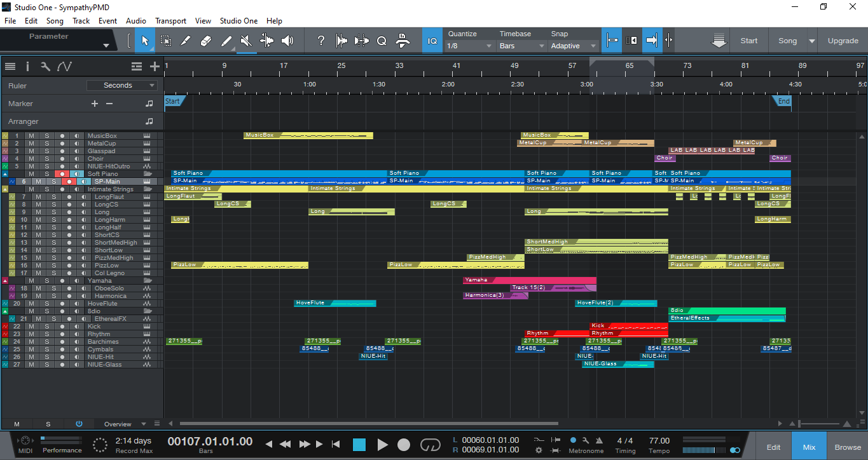Screen dimensions: 868x460
Task: Toggle monitor on Soft Piano folder
Action: [x=76, y=174]
